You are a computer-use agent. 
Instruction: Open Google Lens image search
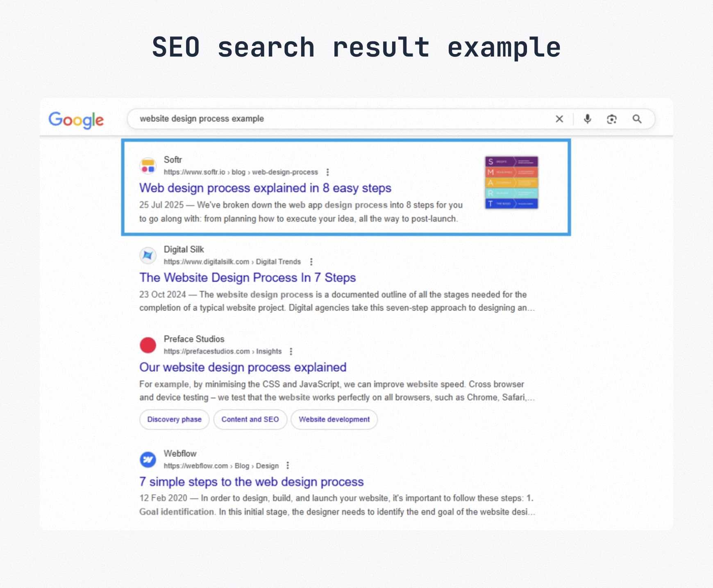pyautogui.click(x=612, y=119)
